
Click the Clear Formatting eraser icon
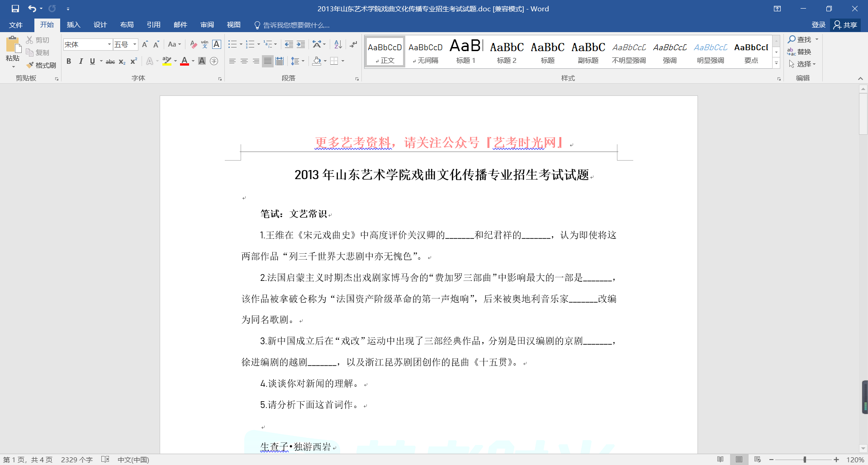[x=193, y=44]
